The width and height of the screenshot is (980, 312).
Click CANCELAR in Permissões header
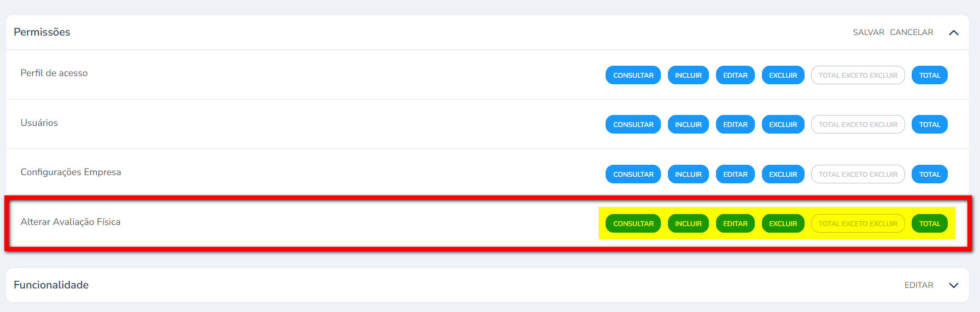911,32
